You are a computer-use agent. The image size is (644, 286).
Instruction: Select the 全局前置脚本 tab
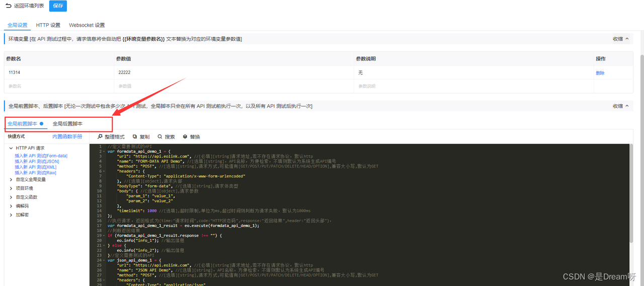pyautogui.click(x=25, y=123)
